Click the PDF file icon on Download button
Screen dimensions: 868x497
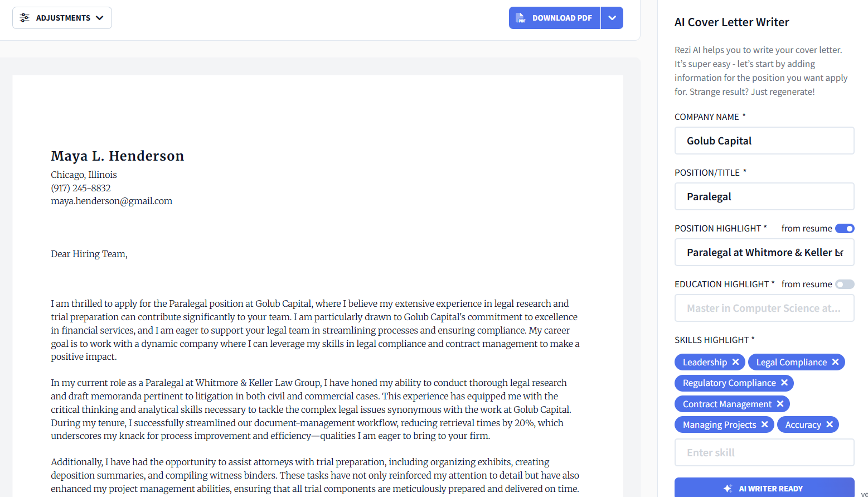[x=521, y=17]
